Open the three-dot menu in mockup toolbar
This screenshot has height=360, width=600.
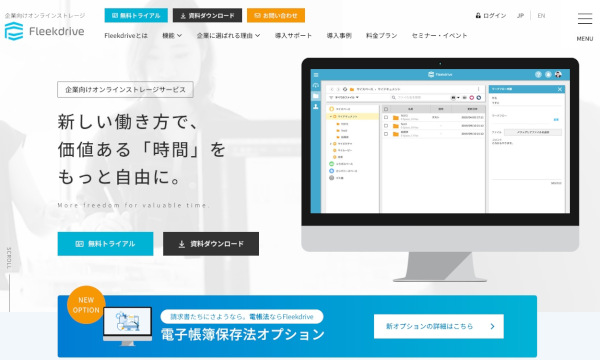click(x=478, y=89)
